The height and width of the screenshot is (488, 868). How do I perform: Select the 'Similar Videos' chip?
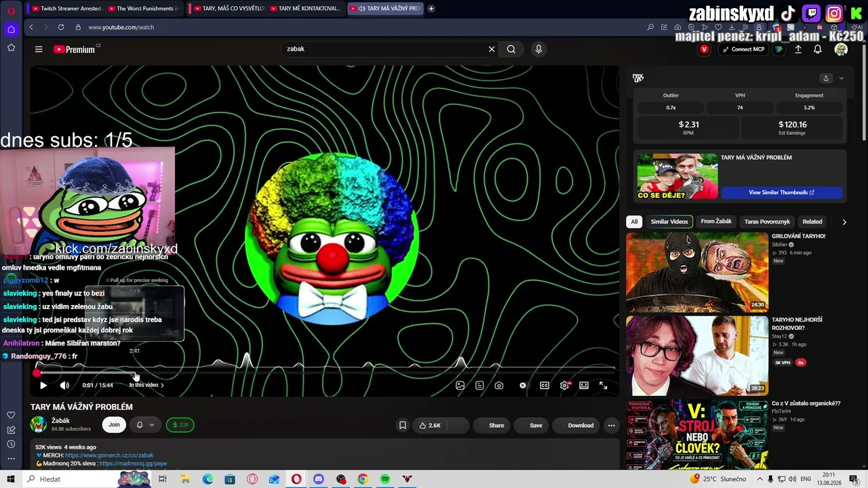(669, 222)
